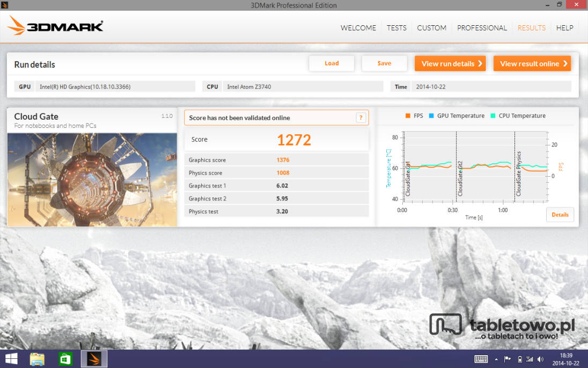Click the overall score 1272
Viewport: 588px width, 368px height.
[x=294, y=140]
